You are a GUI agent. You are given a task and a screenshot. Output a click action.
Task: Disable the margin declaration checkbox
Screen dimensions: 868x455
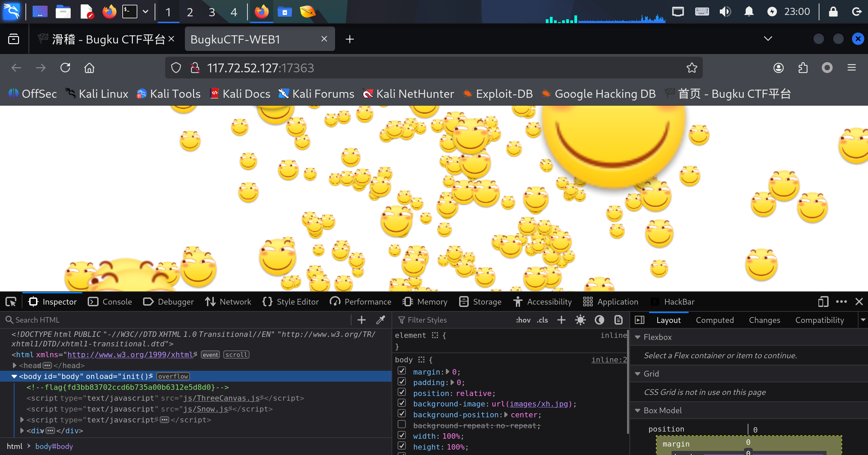coord(402,371)
